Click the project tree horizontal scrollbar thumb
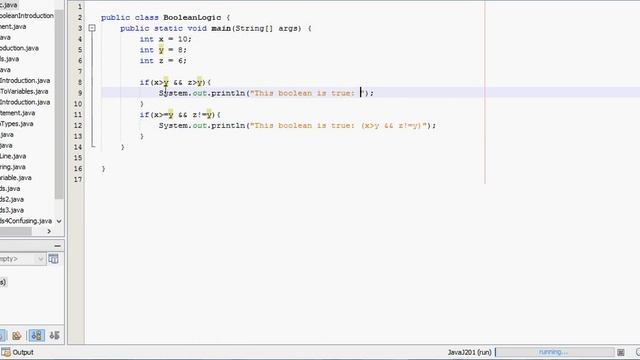 pos(16,231)
